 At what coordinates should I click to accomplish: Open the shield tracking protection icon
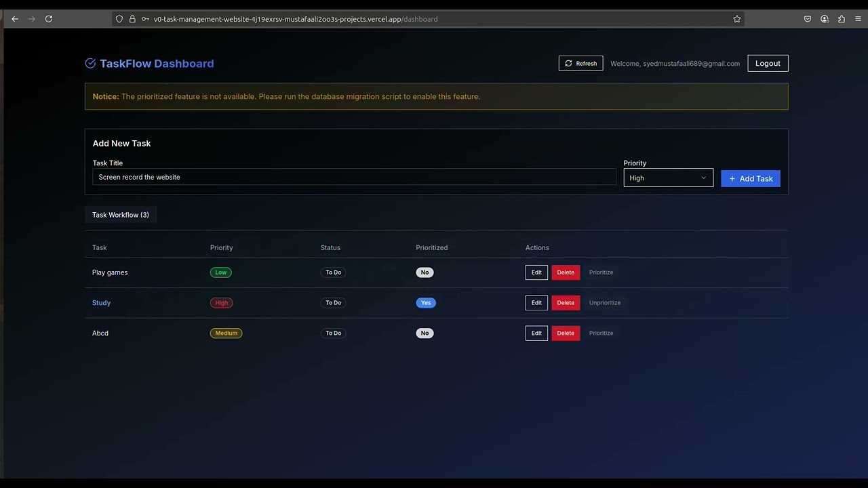pos(119,19)
